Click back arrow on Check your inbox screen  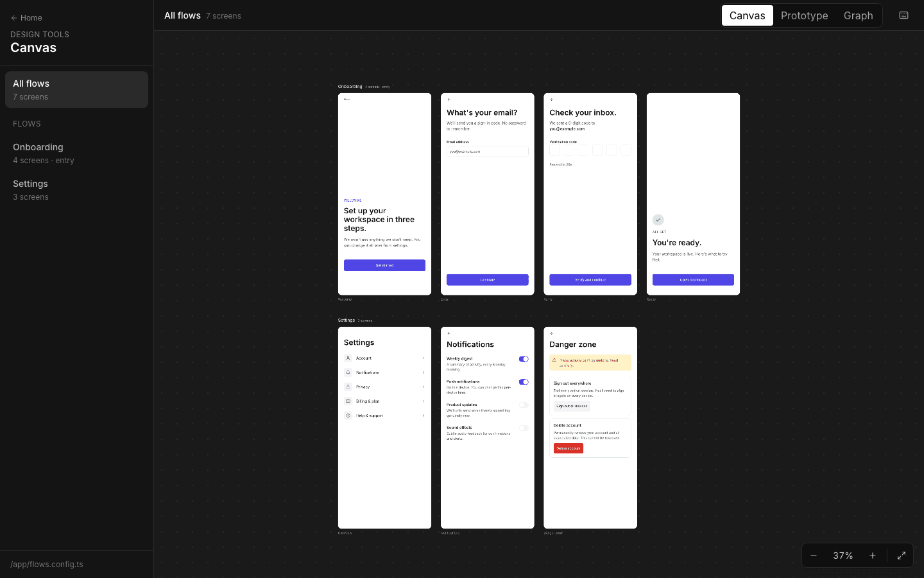[x=552, y=100]
